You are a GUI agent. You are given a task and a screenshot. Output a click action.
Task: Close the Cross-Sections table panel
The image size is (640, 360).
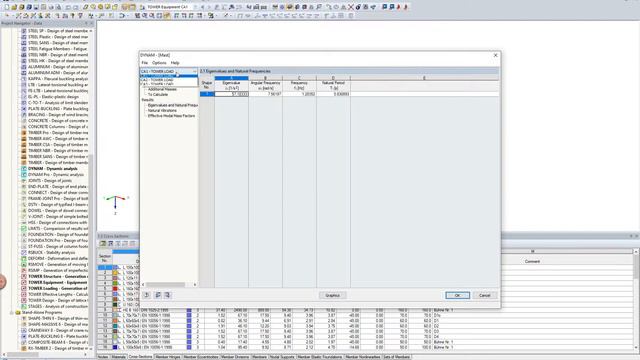pos(637,236)
